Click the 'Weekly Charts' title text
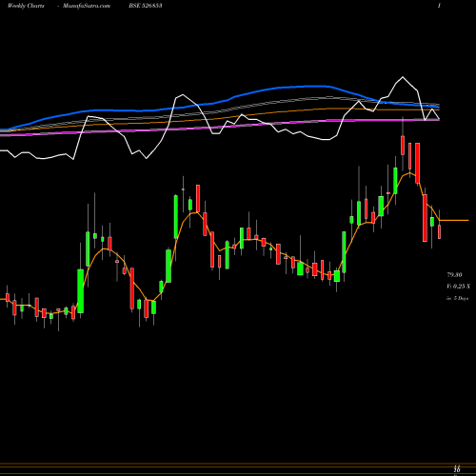 26,6
